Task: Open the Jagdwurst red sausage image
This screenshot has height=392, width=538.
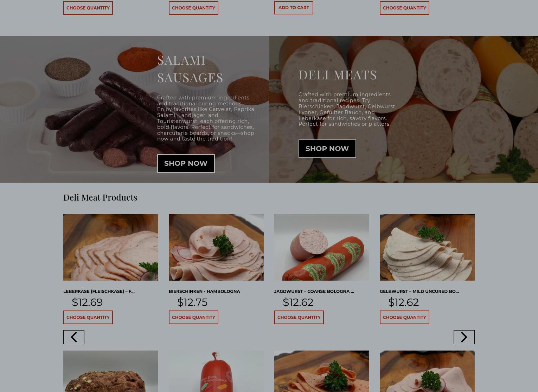Action: click(322, 247)
